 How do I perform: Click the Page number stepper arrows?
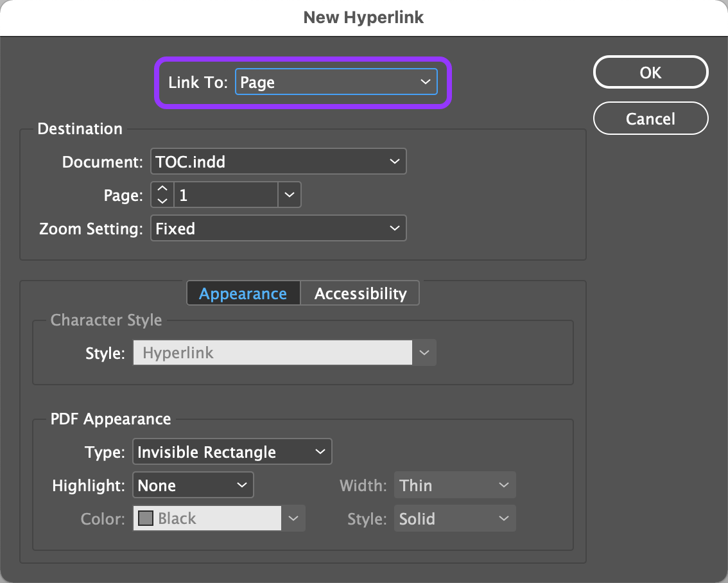tap(162, 195)
